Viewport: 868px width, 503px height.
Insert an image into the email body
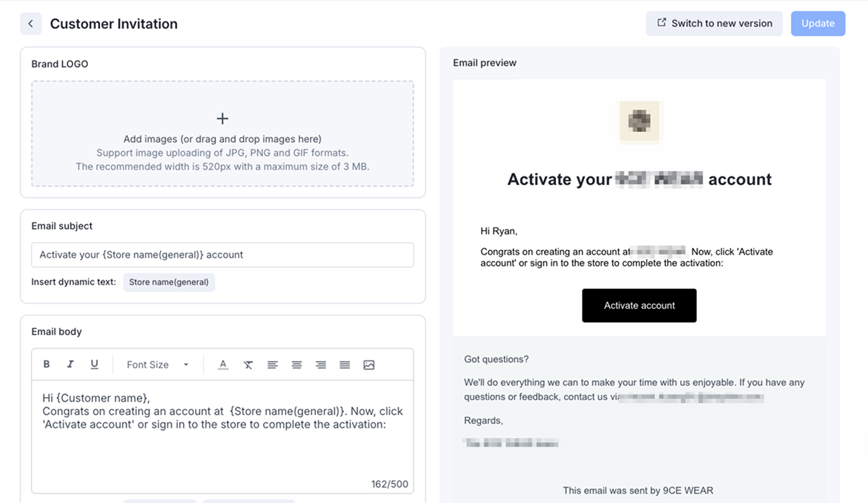click(x=369, y=365)
